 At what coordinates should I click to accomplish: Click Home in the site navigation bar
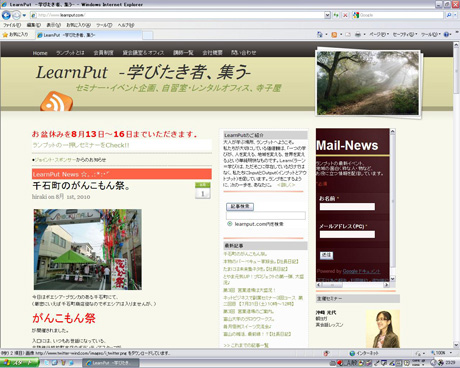pyautogui.click(x=40, y=53)
